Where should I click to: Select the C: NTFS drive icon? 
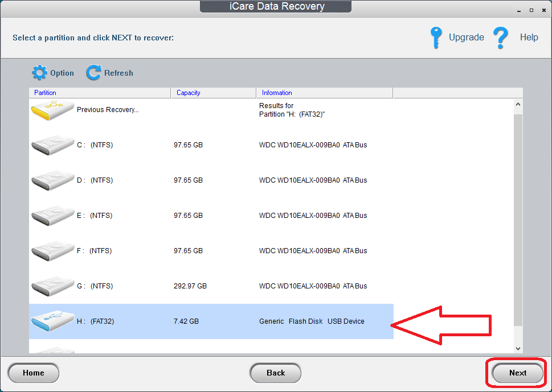[52, 145]
